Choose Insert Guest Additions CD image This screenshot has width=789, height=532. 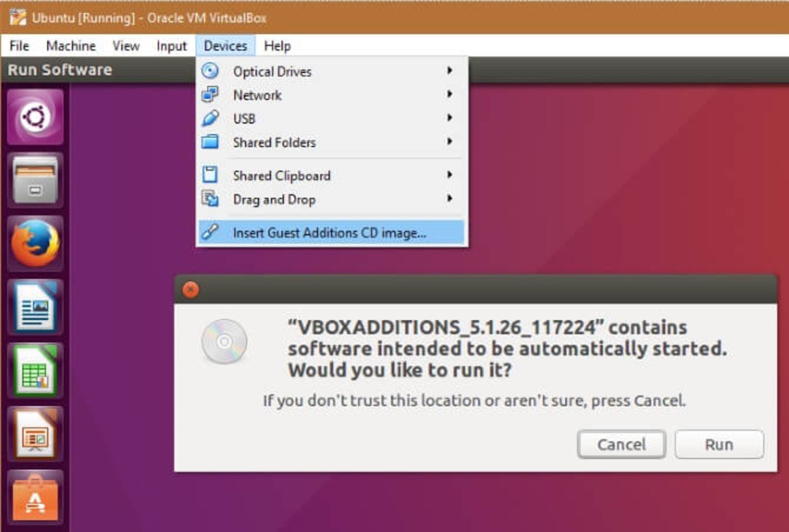[331, 233]
